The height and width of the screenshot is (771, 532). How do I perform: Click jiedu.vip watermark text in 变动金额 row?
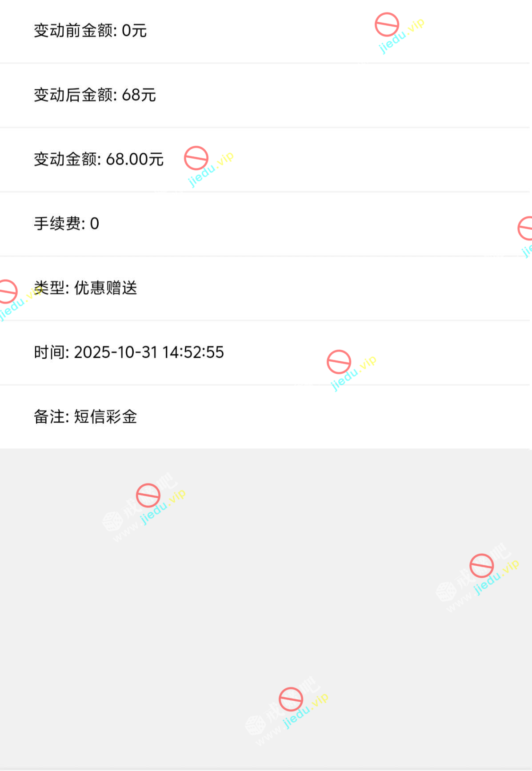(x=211, y=169)
